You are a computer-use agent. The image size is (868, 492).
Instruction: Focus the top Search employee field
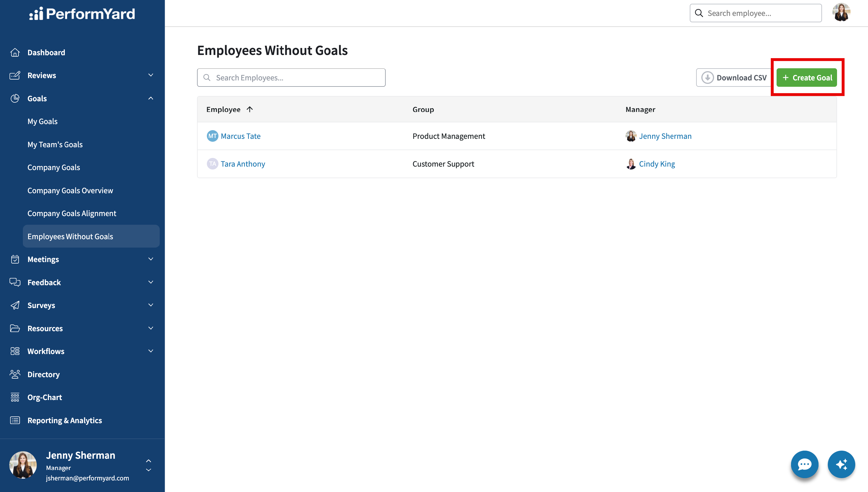click(x=755, y=13)
